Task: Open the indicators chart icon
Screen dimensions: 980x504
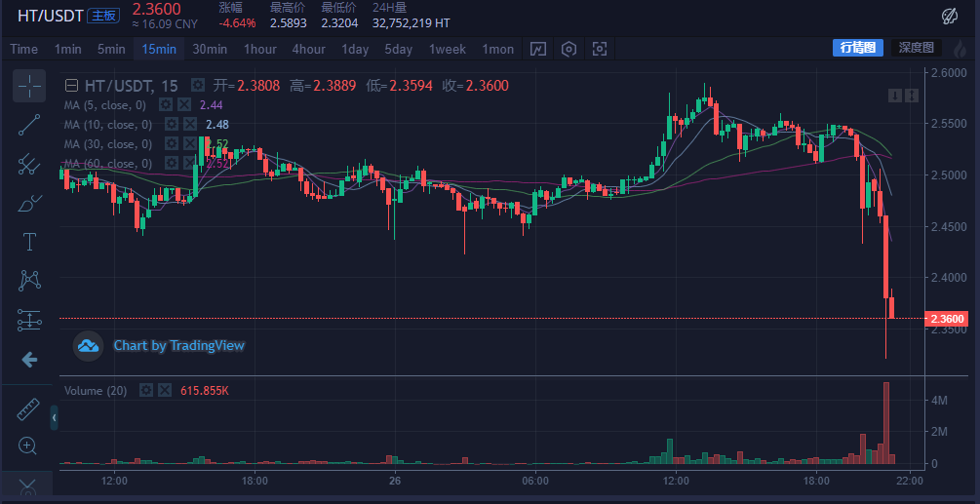Action: (x=537, y=50)
